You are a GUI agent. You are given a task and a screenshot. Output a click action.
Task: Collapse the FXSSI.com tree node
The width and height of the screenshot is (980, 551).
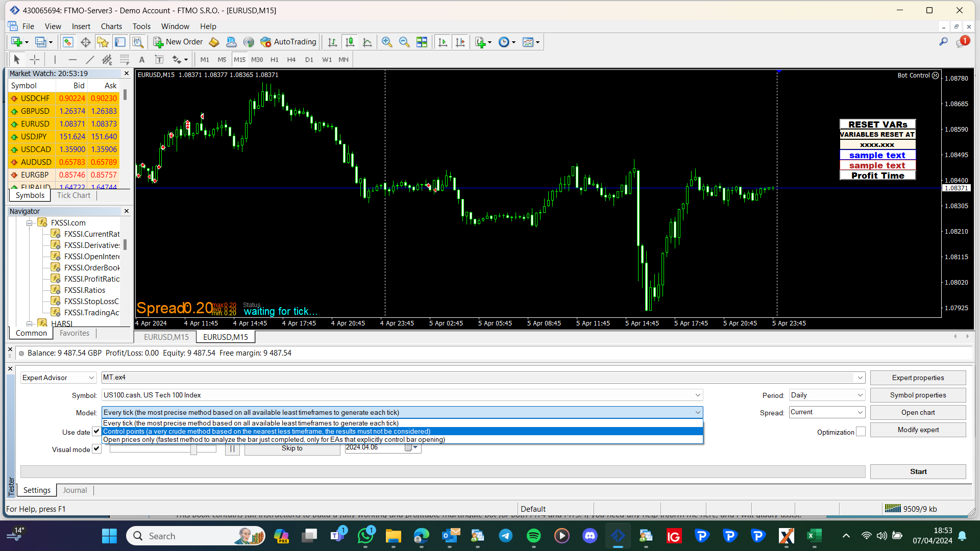(30, 223)
